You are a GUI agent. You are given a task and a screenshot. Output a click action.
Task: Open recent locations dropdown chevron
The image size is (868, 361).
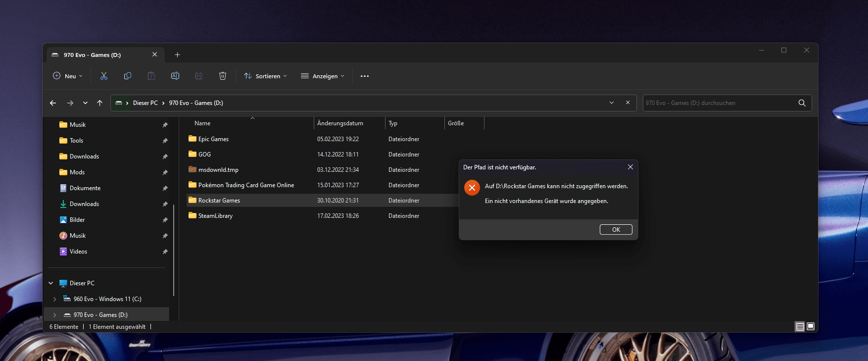(85, 103)
